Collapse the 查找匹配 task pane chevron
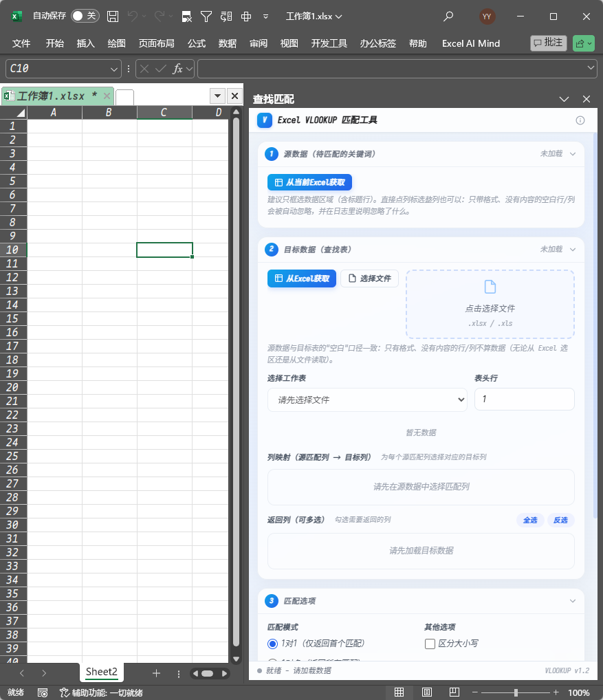This screenshot has height=700, width=603. [564, 99]
